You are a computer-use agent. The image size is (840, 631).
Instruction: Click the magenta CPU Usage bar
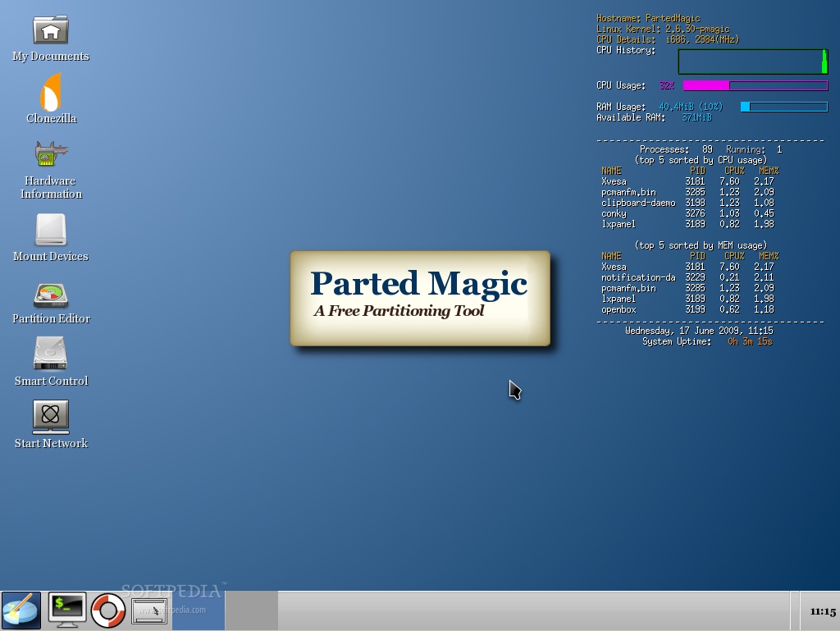click(756, 85)
